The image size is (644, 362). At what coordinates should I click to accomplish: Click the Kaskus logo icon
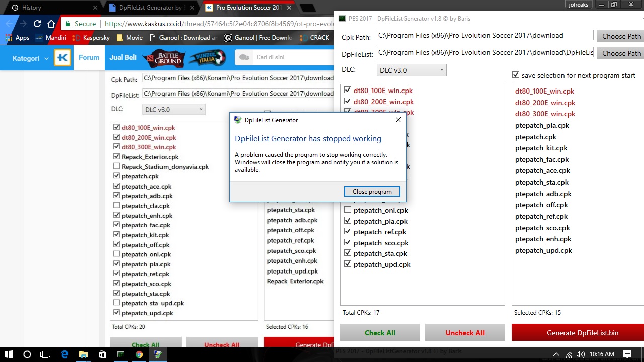(x=63, y=58)
